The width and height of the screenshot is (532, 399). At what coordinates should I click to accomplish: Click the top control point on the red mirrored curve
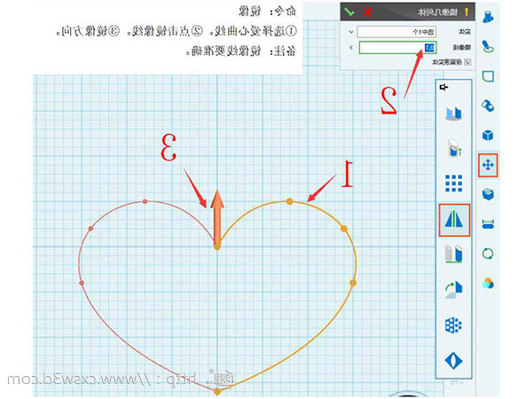pyautogui.click(x=145, y=201)
